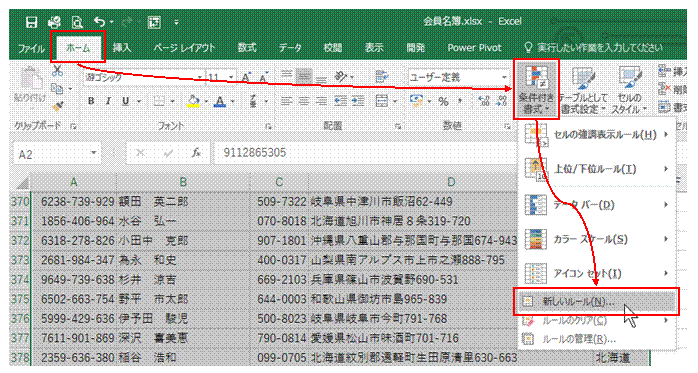Click the decrease indent icon
The image size is (698, 373).
(x=341, y=101)
